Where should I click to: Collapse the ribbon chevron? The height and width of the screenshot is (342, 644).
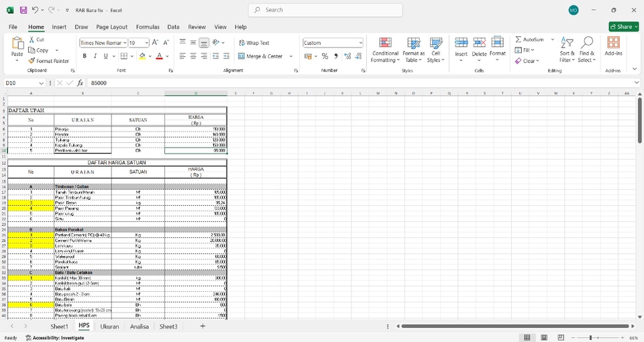click(x=635, y=69)
